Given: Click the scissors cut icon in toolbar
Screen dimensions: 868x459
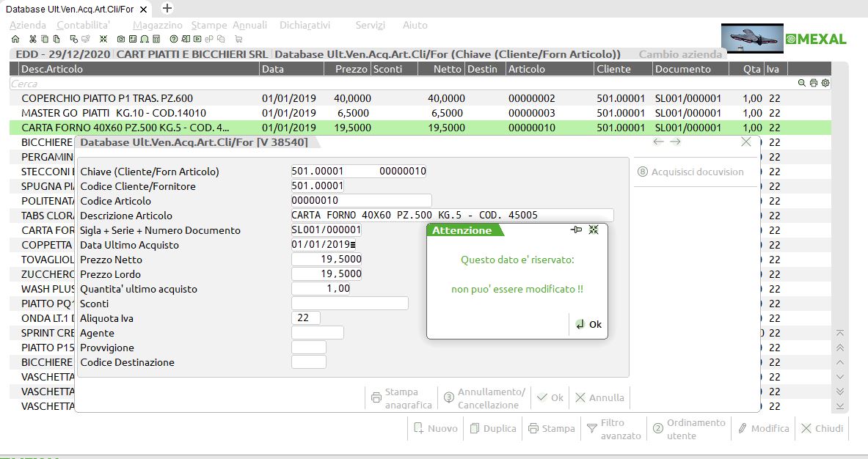Looking at the screenshot, I should (33, 39).
